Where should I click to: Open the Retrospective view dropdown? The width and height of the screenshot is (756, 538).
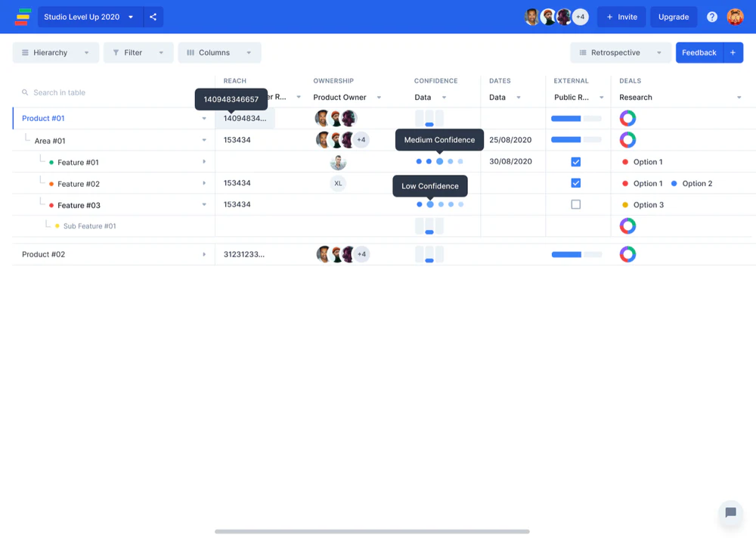pos(621,53)
